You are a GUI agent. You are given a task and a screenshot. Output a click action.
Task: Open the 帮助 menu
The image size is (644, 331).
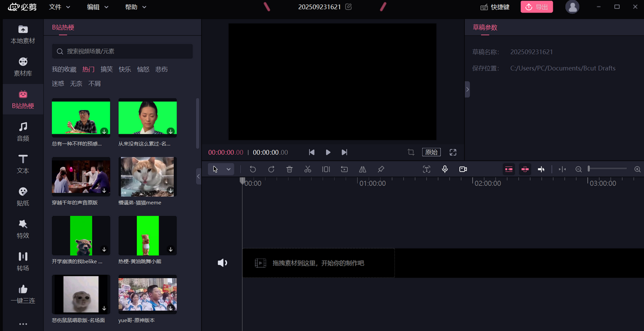pyautogui.click(x=135, y=7)
